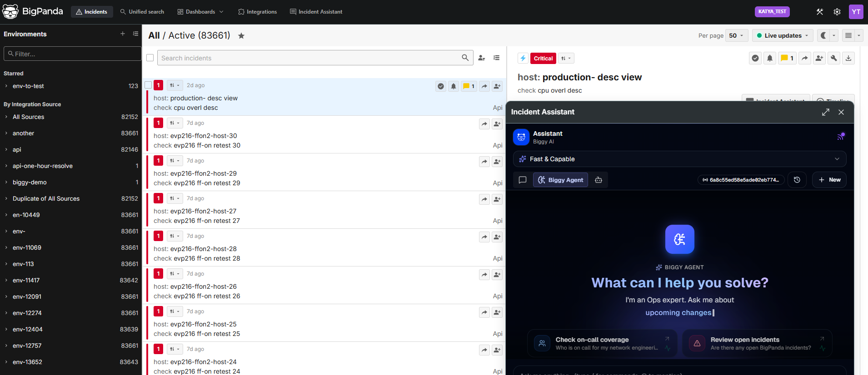This screenshot has height=375, width=868.
Task: Open the tools icon in top bar
Action: pos(820,12)
